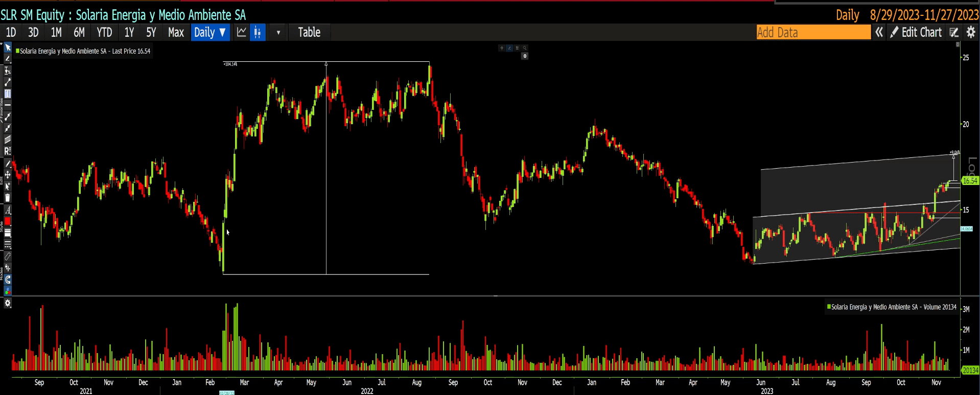Select the pencil freehand draw tool
Viewport: 980px width, 395px height.
tap(8, 164)
